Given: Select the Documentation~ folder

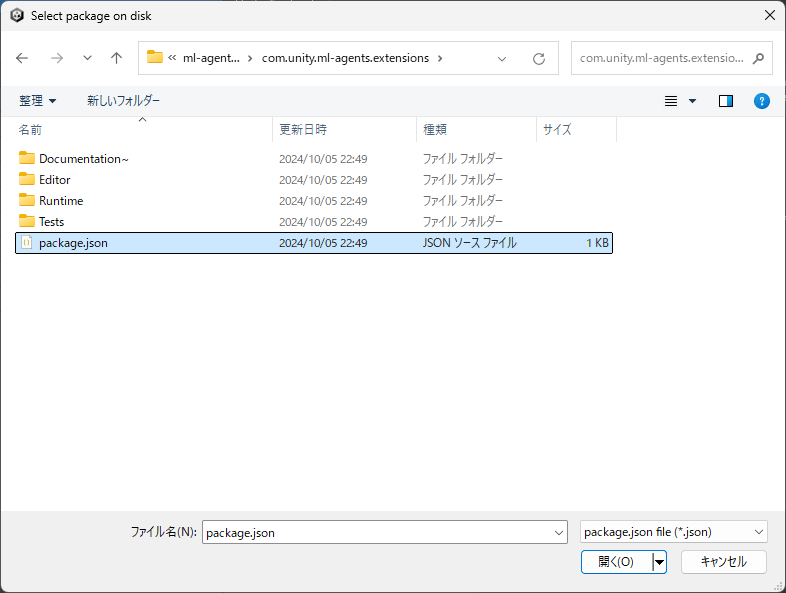Looking at the screenshot, I should pyautogui.click(x=314, y=159).
